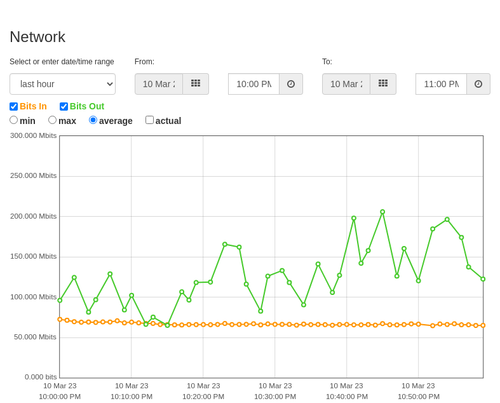The width and height of the screenshot is (500, 403).
Task: Open the To time clock picker icon
Action: [478, 84]
